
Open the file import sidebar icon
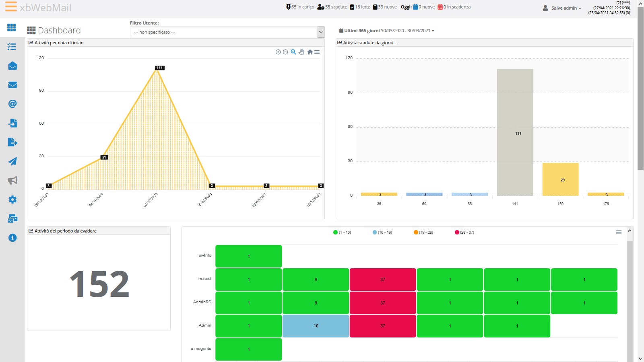pos(12,123)
